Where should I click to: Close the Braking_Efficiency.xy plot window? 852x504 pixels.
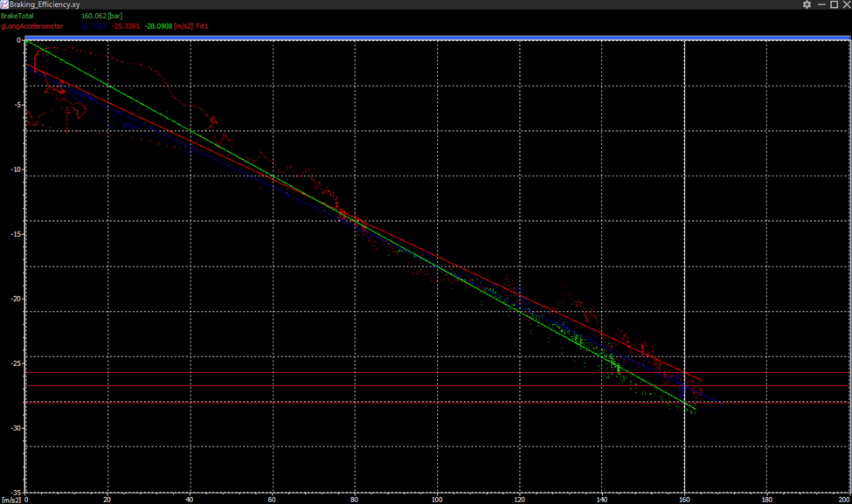[x=845, y=4]
